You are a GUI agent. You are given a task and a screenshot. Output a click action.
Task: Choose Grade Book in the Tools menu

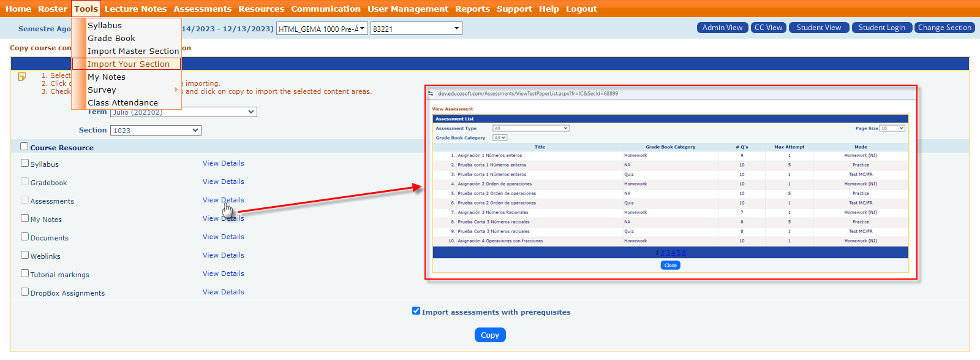[111, 38]
